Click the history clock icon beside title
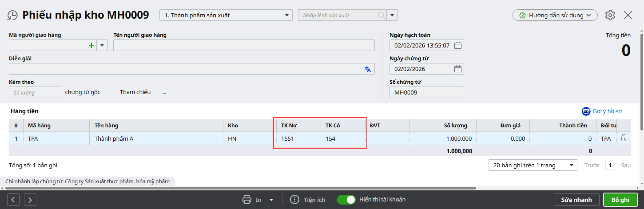Viewport: 644px width, 209px height. [x=12, y=15]
